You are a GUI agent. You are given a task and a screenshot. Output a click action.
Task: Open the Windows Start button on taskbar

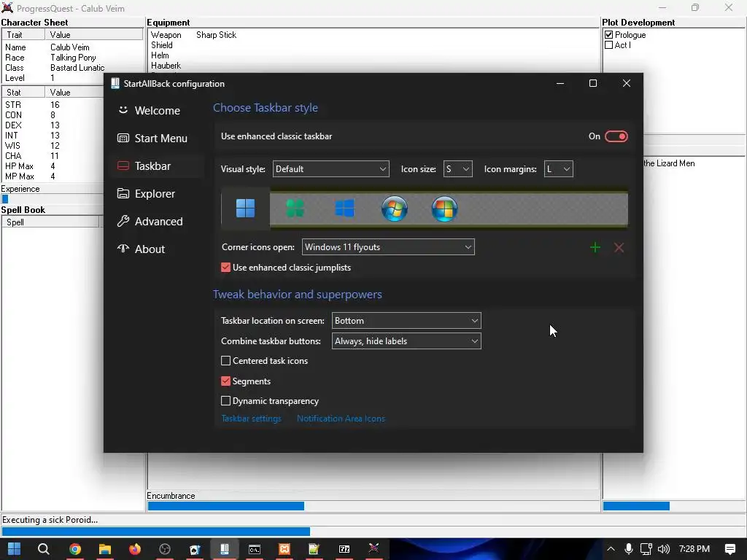click(15, 549)
